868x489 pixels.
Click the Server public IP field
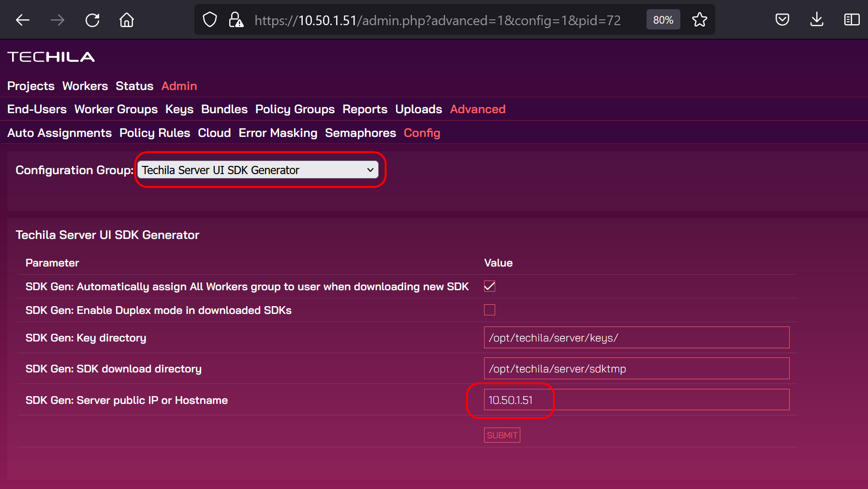[x=636, y=400]
